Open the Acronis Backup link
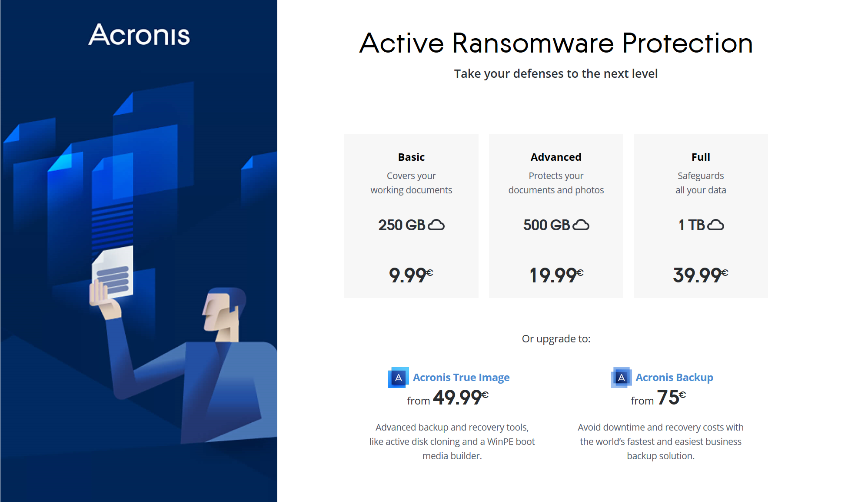858x504 pixels. pos(674,377)
